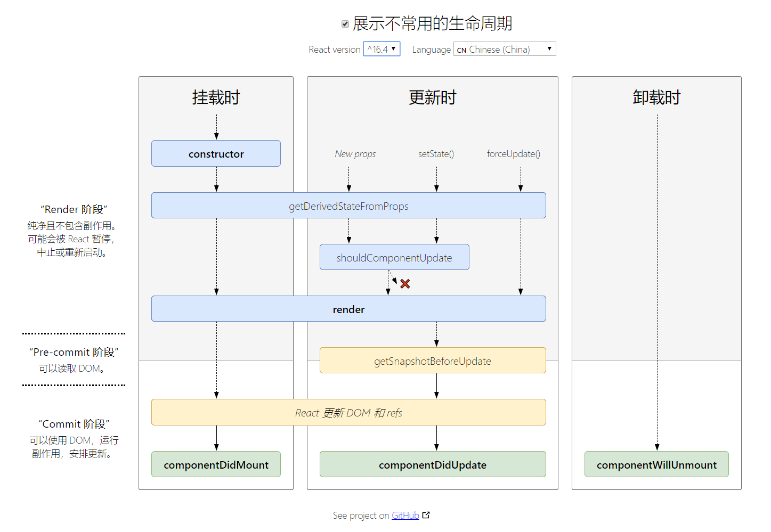Click the render method box

coord(348,309)
